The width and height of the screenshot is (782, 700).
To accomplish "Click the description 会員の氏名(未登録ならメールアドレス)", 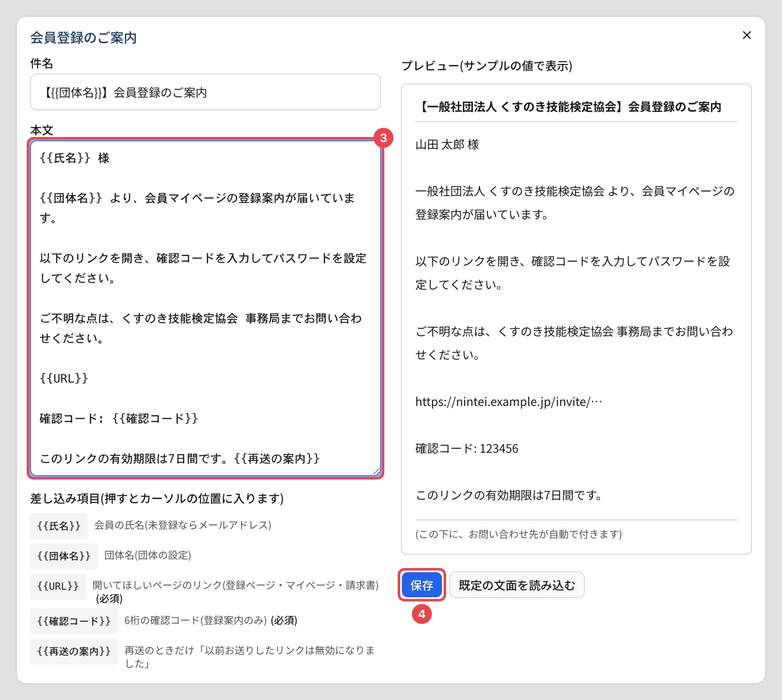I will [183, 525].
